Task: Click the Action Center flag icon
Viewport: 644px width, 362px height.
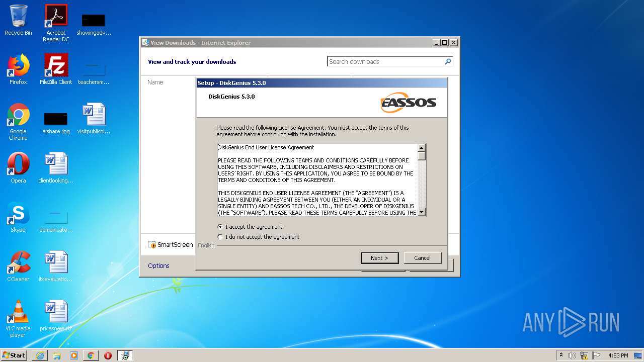Action: pos(596,355)
